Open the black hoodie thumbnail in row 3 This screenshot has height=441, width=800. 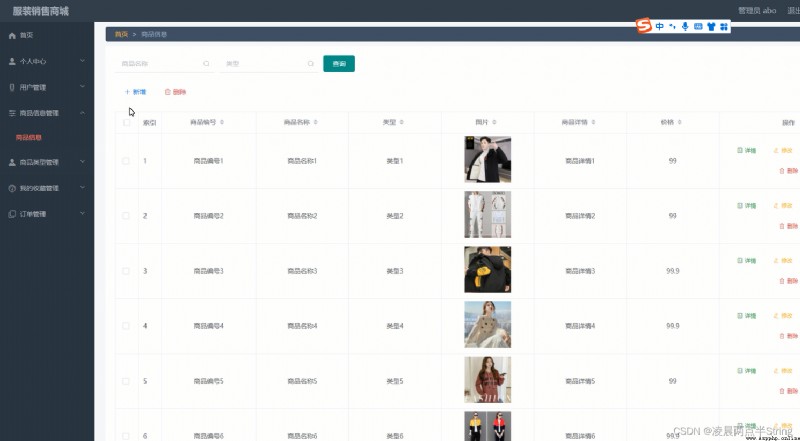click(487, 270)
